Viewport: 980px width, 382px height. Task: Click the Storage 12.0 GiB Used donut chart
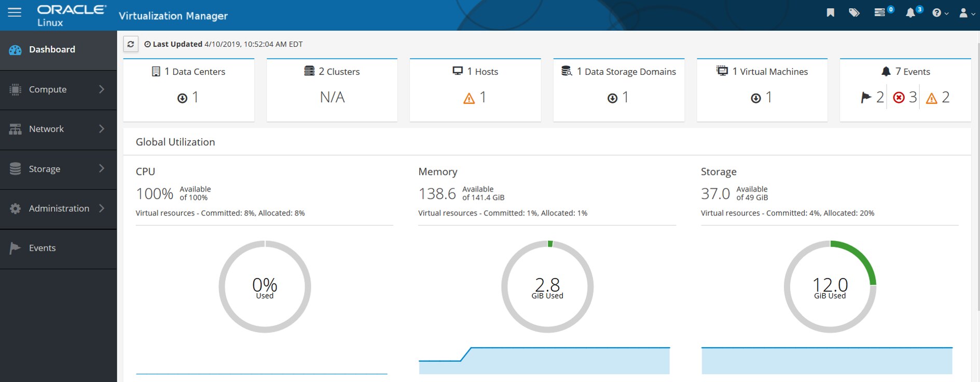click(830, 286)
